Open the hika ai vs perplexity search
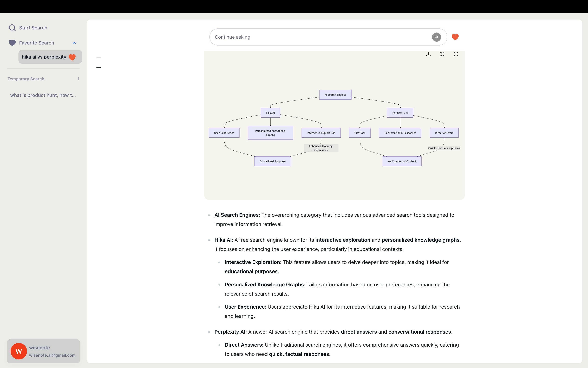The image size is (588, 368). pos(44,57)
